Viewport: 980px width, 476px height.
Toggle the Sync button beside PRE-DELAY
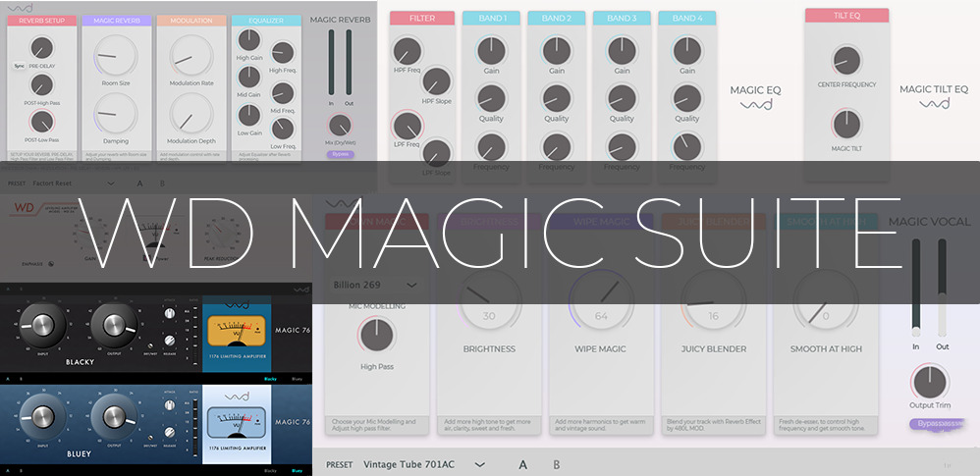tap(20, 66)
